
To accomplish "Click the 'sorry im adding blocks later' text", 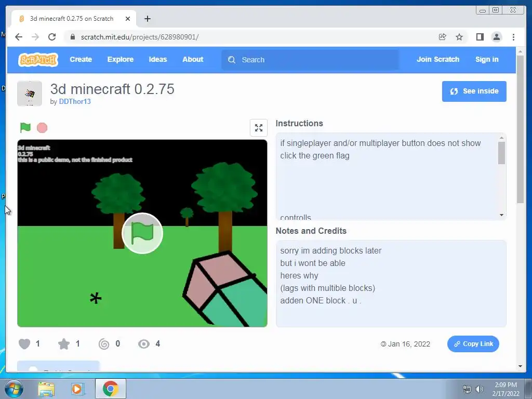I will pos(331,250).
